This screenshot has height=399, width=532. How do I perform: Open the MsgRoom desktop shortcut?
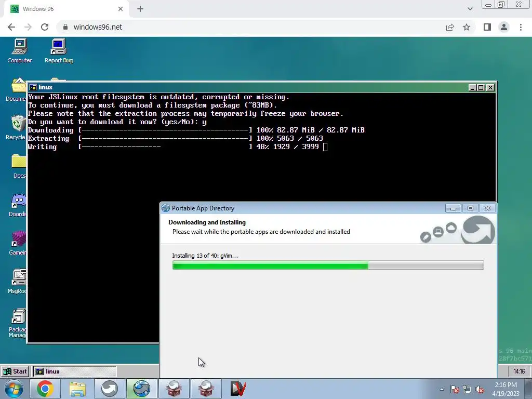point(18,282)
